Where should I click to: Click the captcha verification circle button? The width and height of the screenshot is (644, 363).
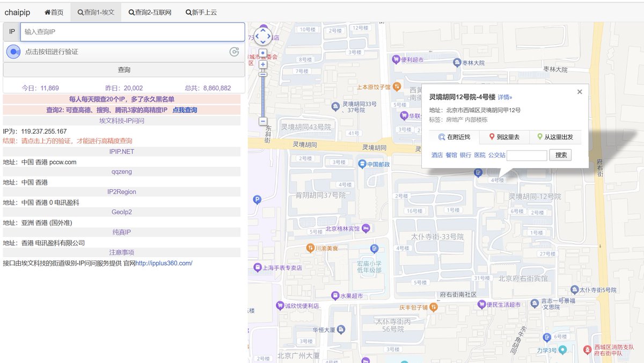pyautogui.click(x=13, y=52)
